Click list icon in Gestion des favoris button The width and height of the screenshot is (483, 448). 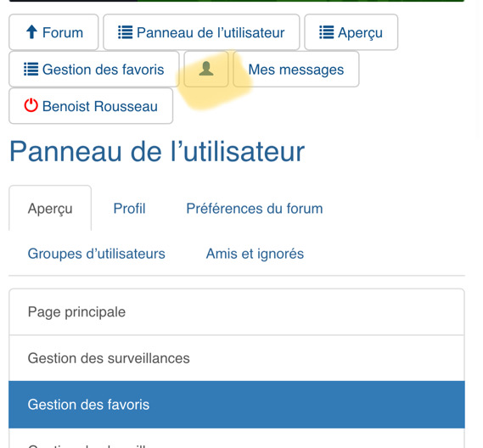tap(31, 69)
